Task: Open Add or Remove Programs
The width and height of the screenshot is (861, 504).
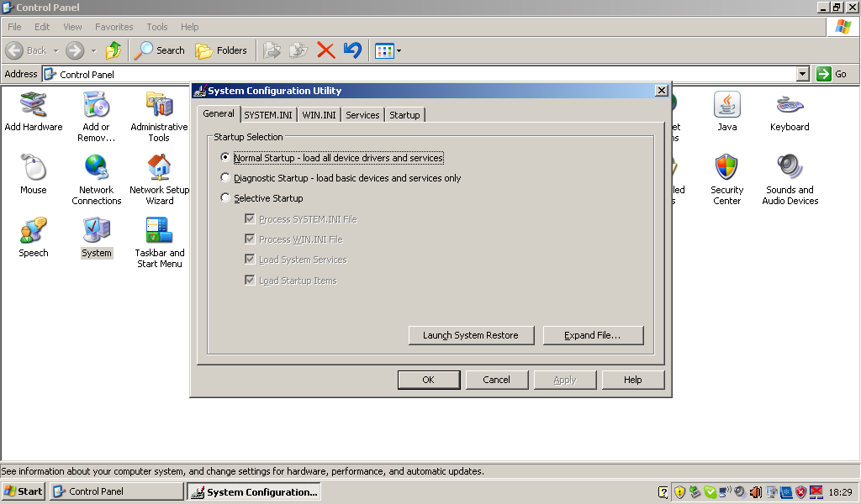Action: pyautogui.click(x=96, y=117)
